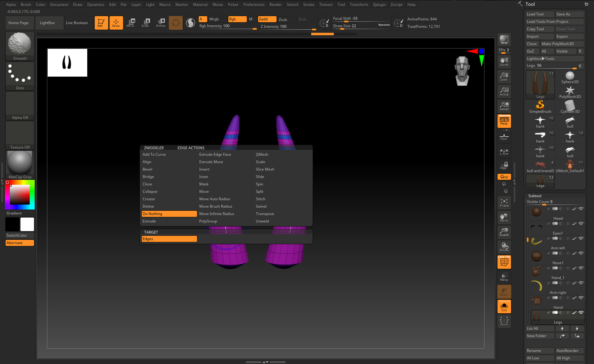Click the Xpose icon
Viewport: 594px width, 364px height.
(504, 321)
